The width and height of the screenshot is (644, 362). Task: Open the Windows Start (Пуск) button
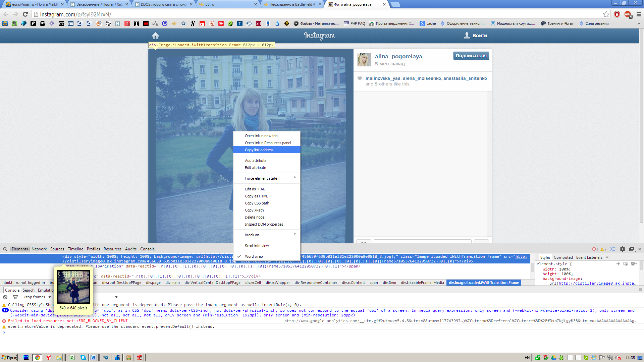click(x=9, y=358)
